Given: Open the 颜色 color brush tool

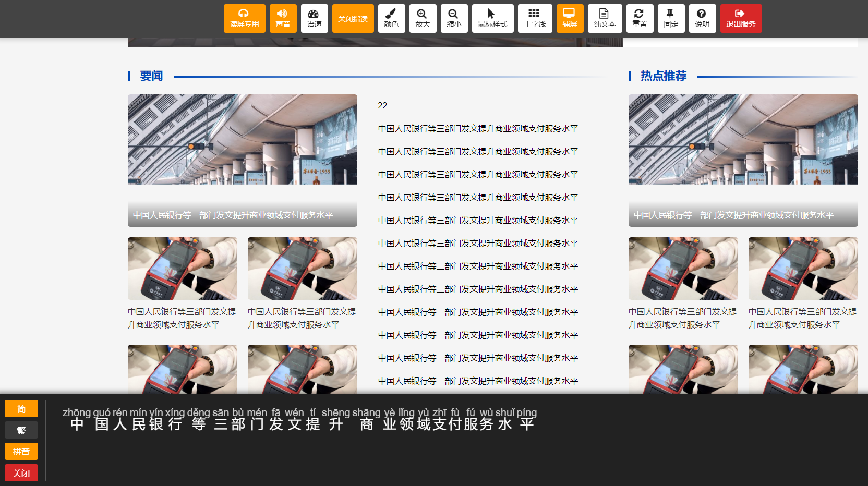Looking at the screenshot, I should [x=391, y=18].
